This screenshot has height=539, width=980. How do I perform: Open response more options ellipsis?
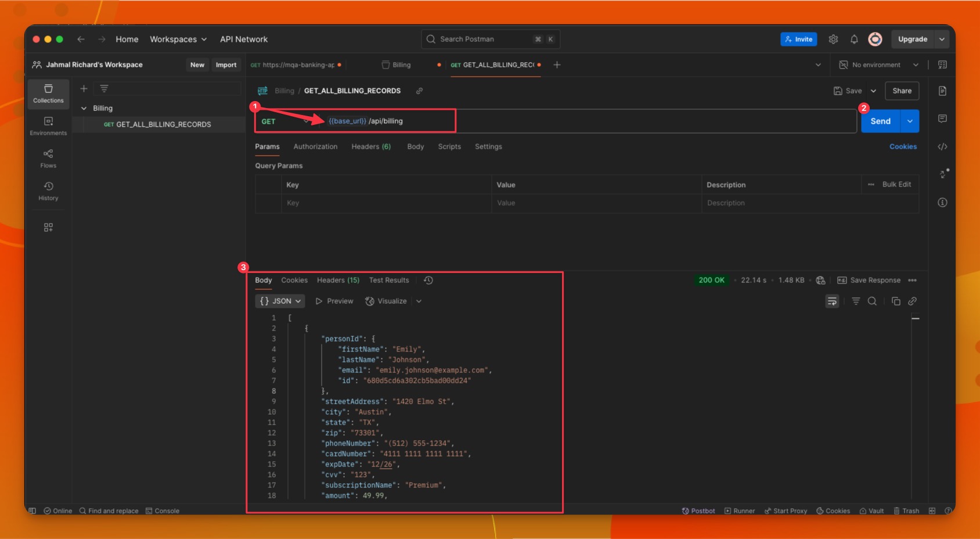pos(912,280)
